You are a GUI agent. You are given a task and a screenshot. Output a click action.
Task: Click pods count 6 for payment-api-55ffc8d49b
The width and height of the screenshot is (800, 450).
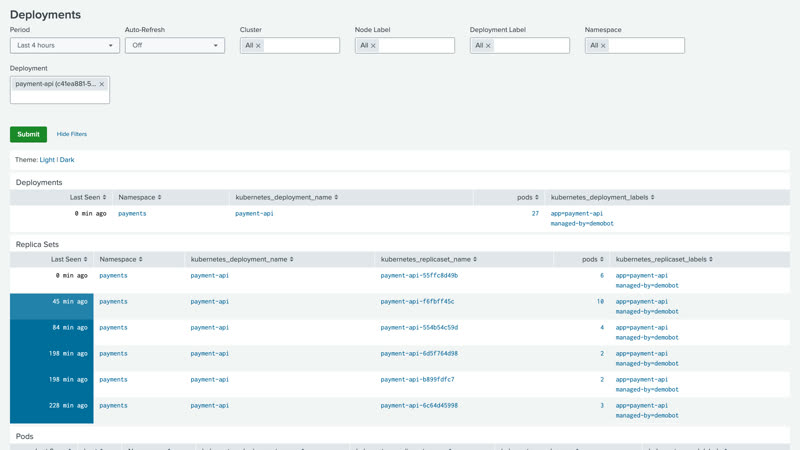[602, 276]
